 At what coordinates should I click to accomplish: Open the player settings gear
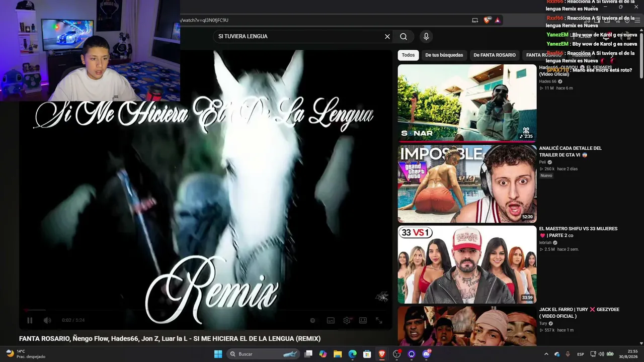tap(347, 320)
